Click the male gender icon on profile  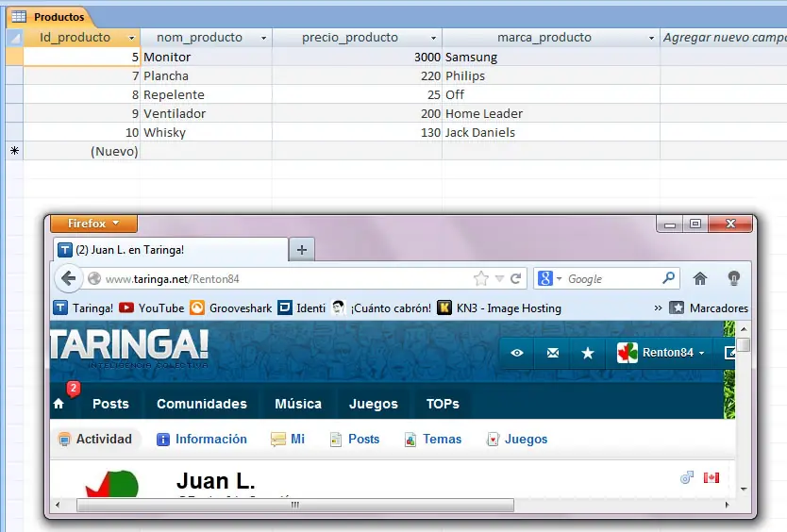687,477
